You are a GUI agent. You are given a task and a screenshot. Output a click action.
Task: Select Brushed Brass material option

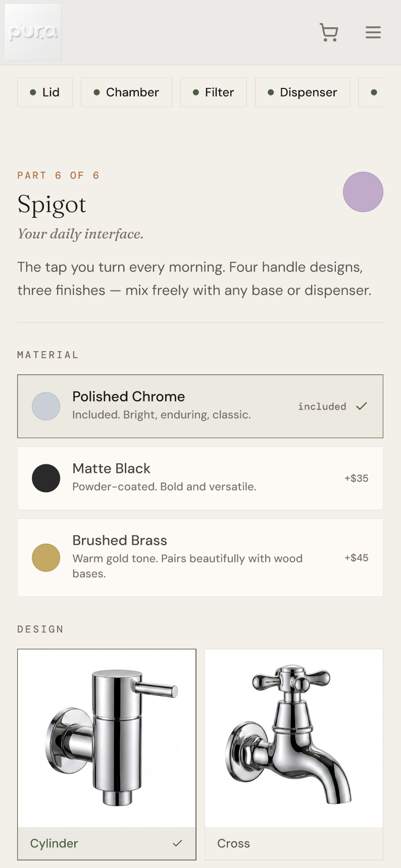[200, 558]
